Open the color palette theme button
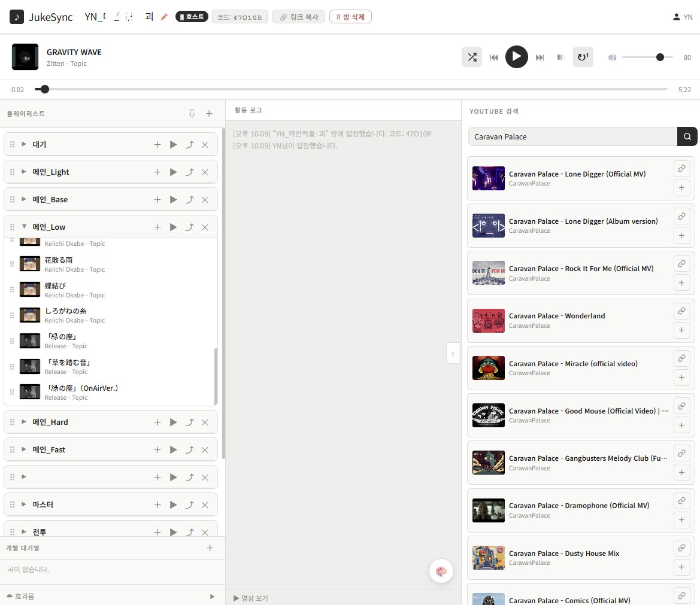 pos(441,571)
